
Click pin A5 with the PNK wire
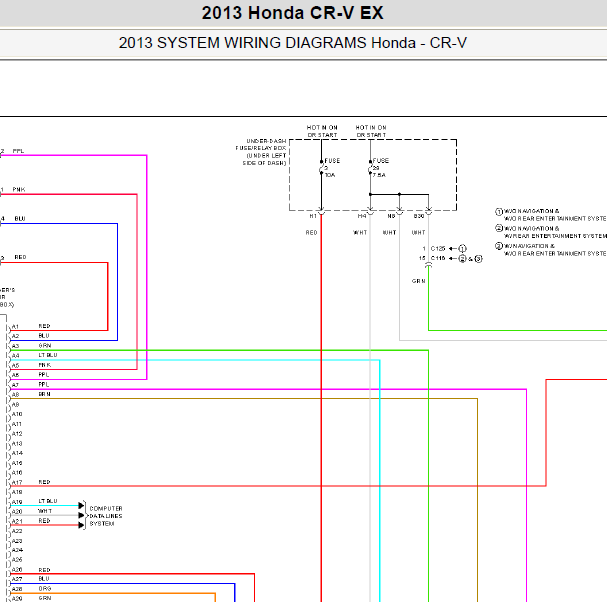point(15,365)
